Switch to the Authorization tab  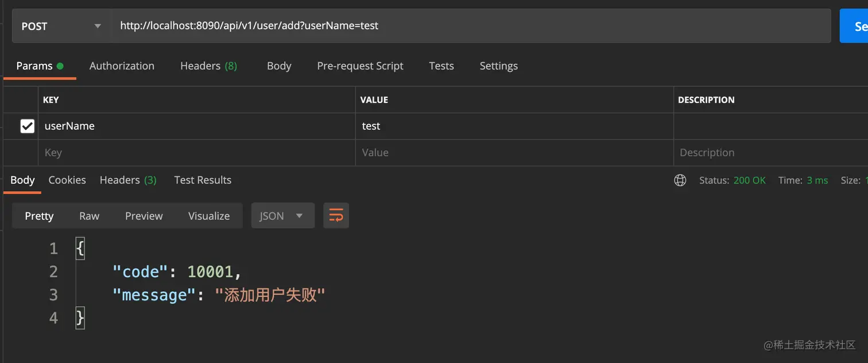[x=122, y=66]
